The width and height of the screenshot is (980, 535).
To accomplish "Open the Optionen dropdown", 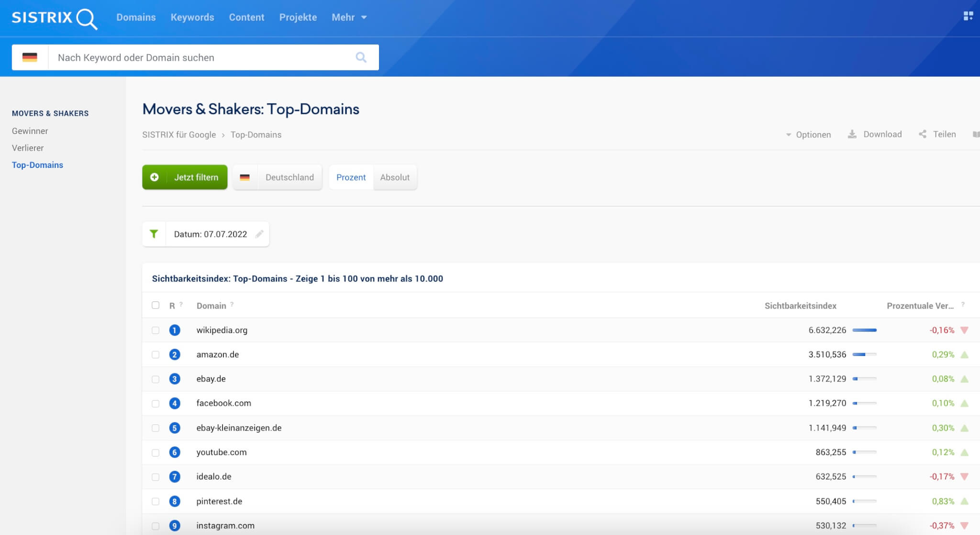I will tap(808, 134).
